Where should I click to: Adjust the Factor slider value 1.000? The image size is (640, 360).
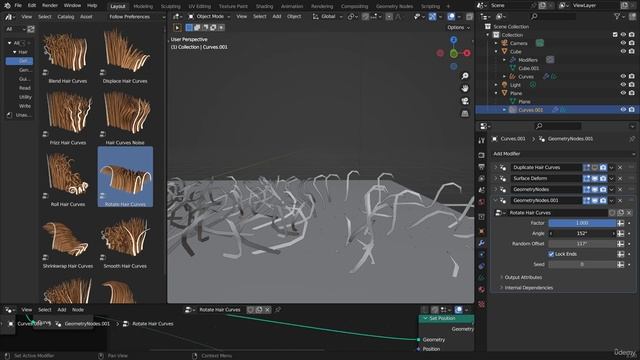coord(582,223)
